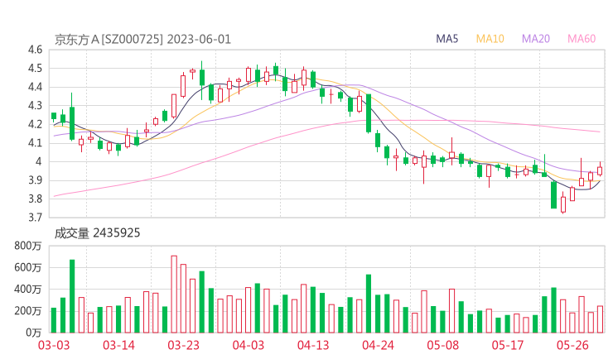
Task: Select the 05-08 date label
Action: pyautogui.click(x=443, y=345)
